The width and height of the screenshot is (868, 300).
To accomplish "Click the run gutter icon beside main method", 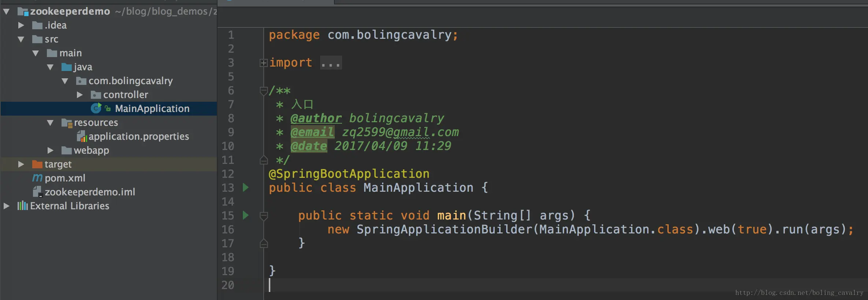I will click(x=246, y=215).
